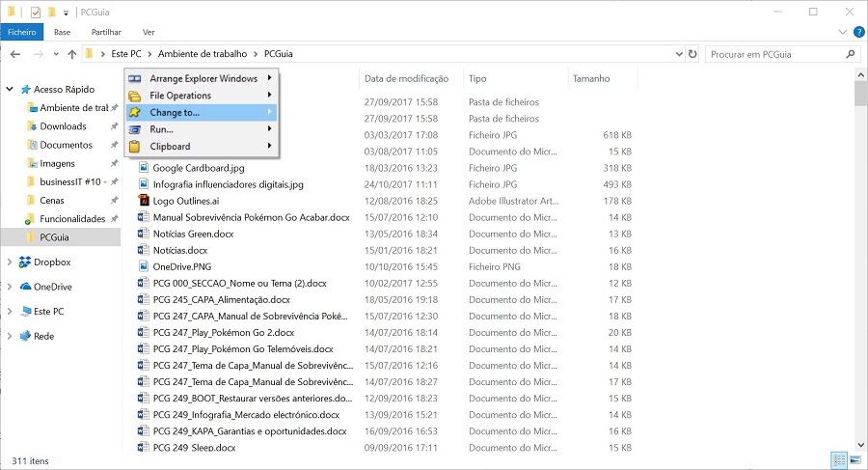Click Ambiente de trabalho in the breadcrumb path
The height and width of the screenshot is (470, 868).
tap(202, 54)
